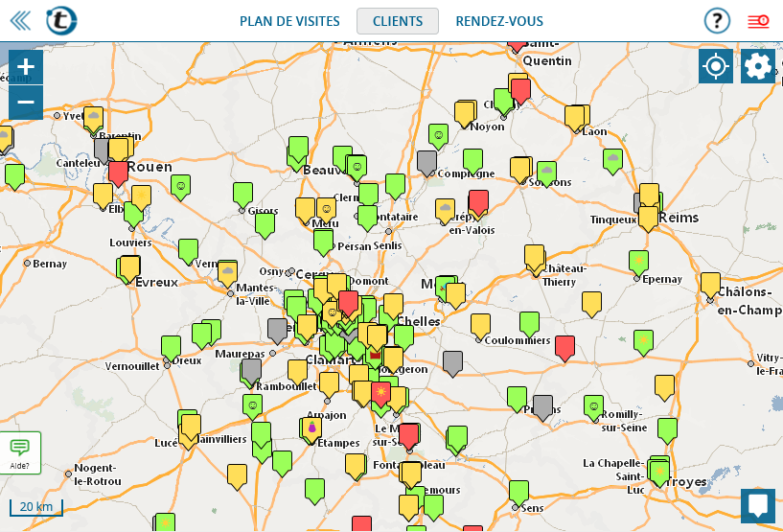This screenshot has height=532, width=783.
Task: Zoom out on the map
Action: pyautogui.click(x=26, y=103)
